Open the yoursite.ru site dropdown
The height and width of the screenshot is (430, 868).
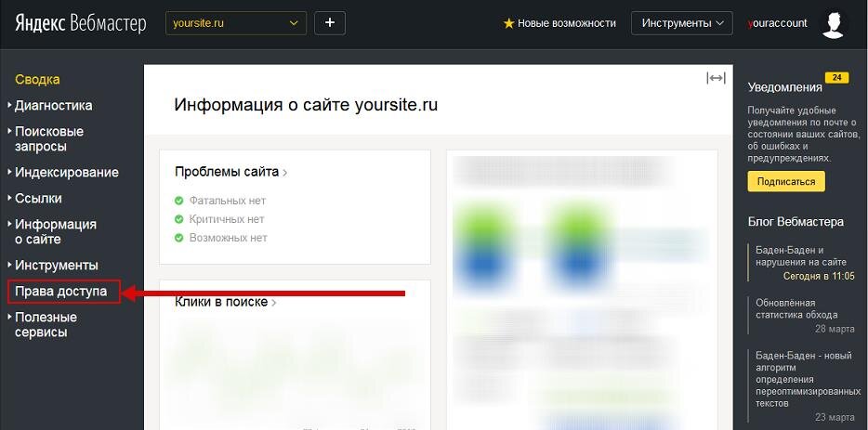click(236, 23)
